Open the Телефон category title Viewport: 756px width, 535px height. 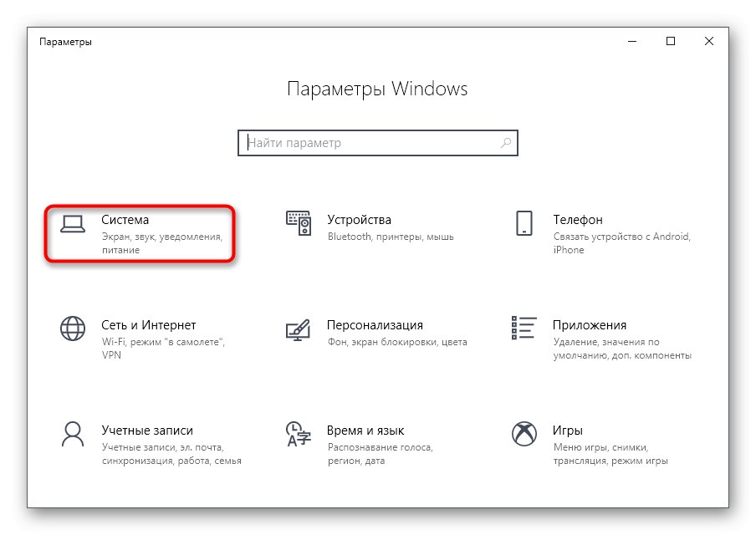pos(578,220)
